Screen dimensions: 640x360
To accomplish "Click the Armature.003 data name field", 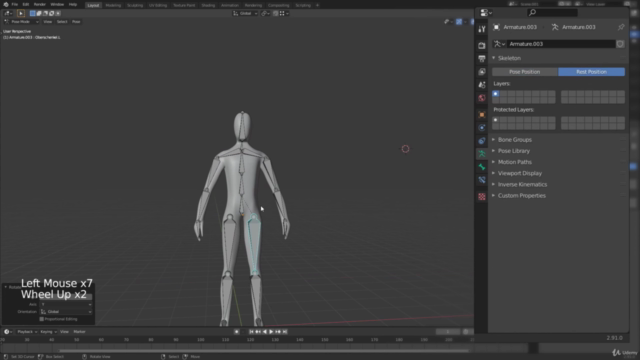I will pos(561,44).
